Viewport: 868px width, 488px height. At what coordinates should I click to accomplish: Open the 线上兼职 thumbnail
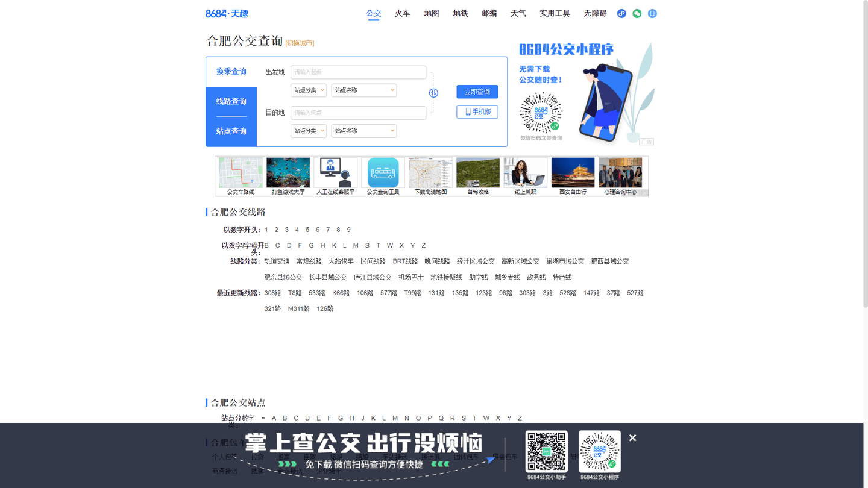(x=526, y=176)
